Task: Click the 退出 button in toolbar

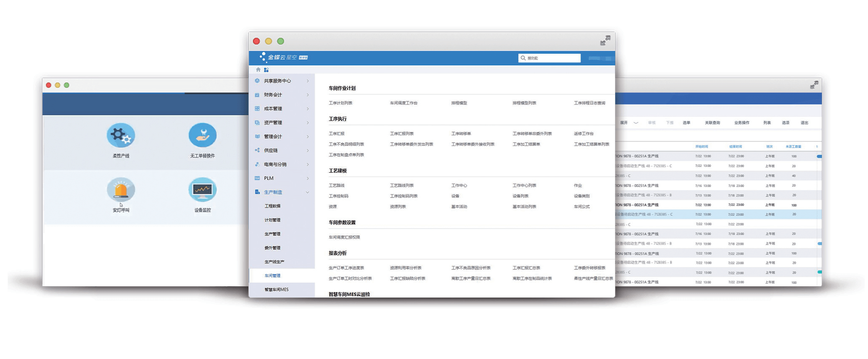Action: (x=804, y=123)
